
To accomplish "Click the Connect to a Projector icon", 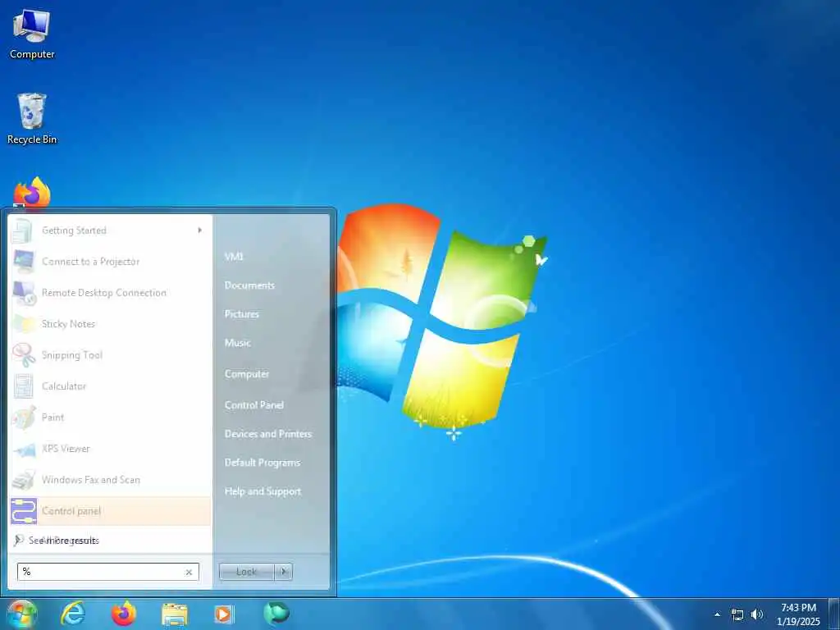I will tap(24, 262).
